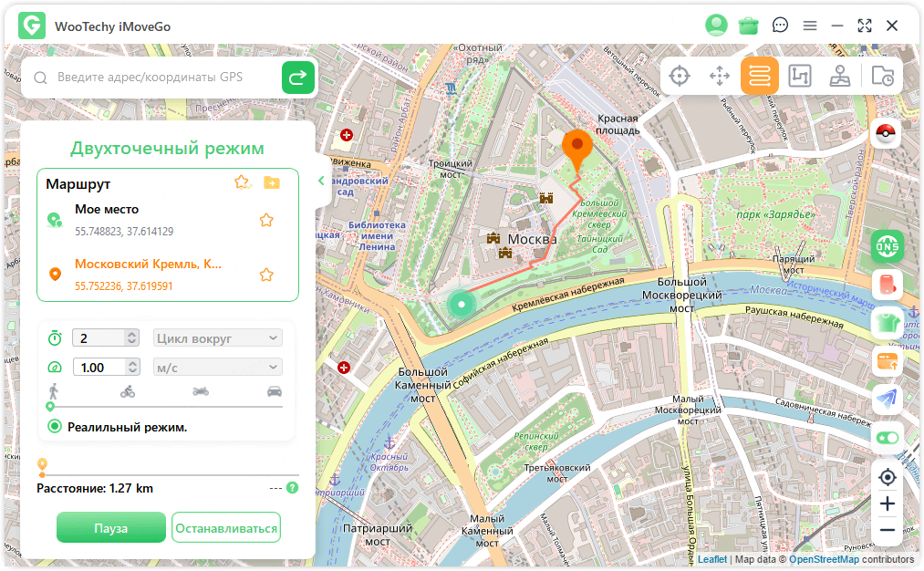The width and height of the screenshot is (924, 571).
Task: Click the Останавливаться button
Action: click(x=226, y=528)
